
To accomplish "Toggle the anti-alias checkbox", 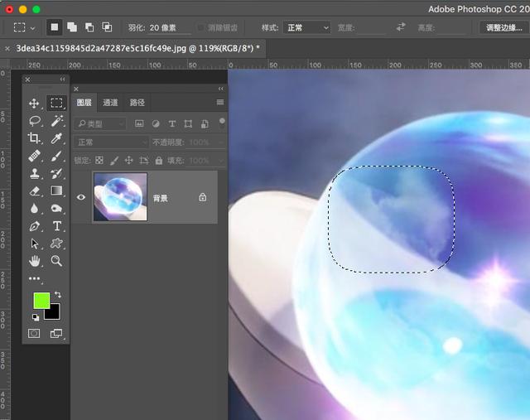I will [x=200, y=27].
